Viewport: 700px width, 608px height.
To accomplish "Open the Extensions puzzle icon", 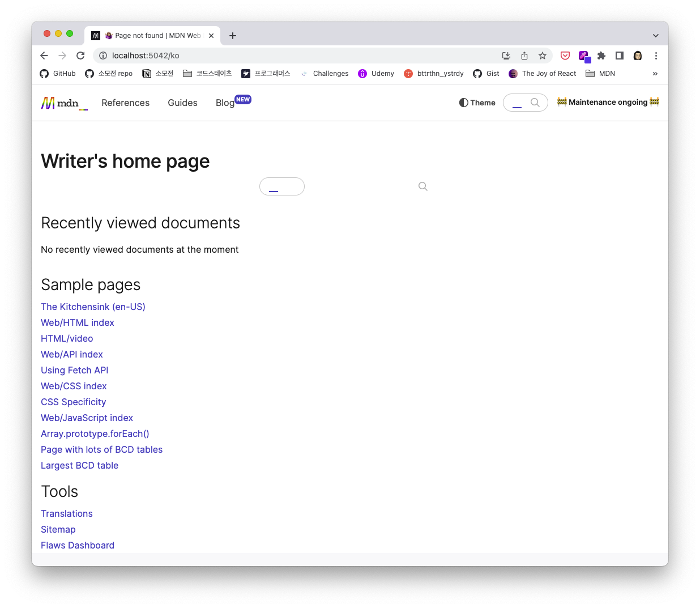I will tap(601, 56).
